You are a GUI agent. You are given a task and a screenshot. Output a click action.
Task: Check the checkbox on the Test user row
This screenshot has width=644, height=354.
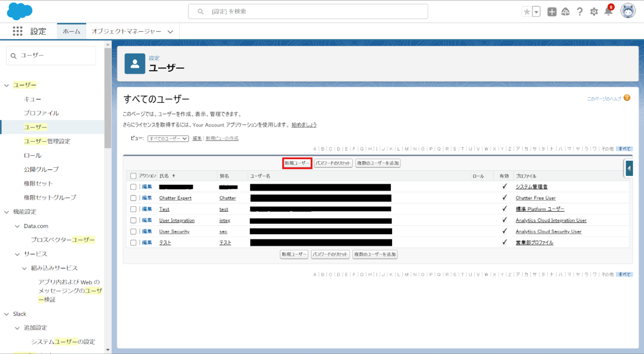coord(133,209)
